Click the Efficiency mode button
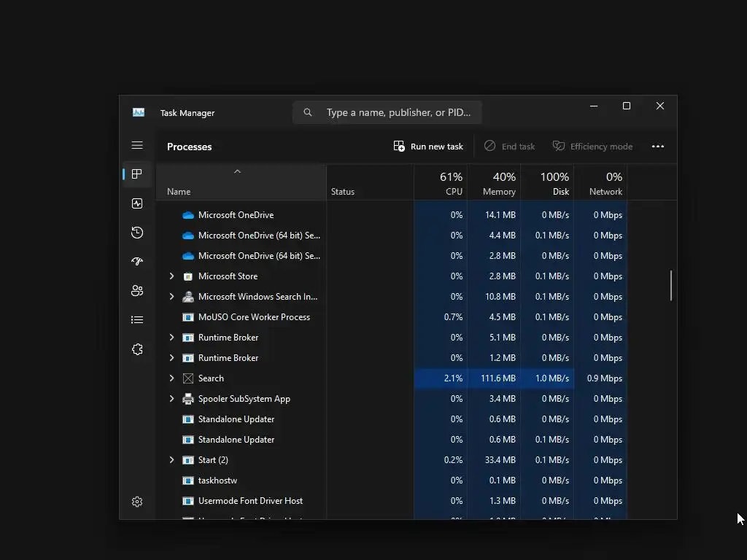Screen dimensions: 747x560 click(592, 146)
